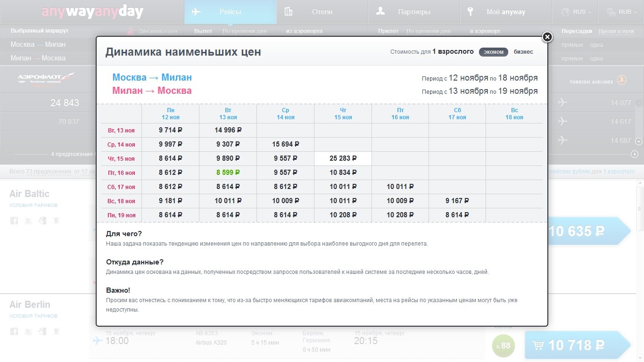
Task: Click the plane icon next to 14 077
Action: pyautogui.click(x=562, y=103)
